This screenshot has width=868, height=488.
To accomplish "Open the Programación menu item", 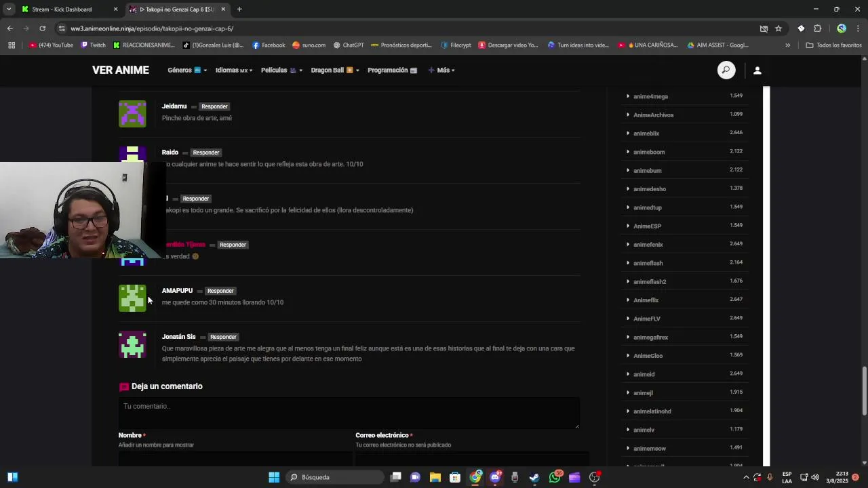I will coord(392,70).
